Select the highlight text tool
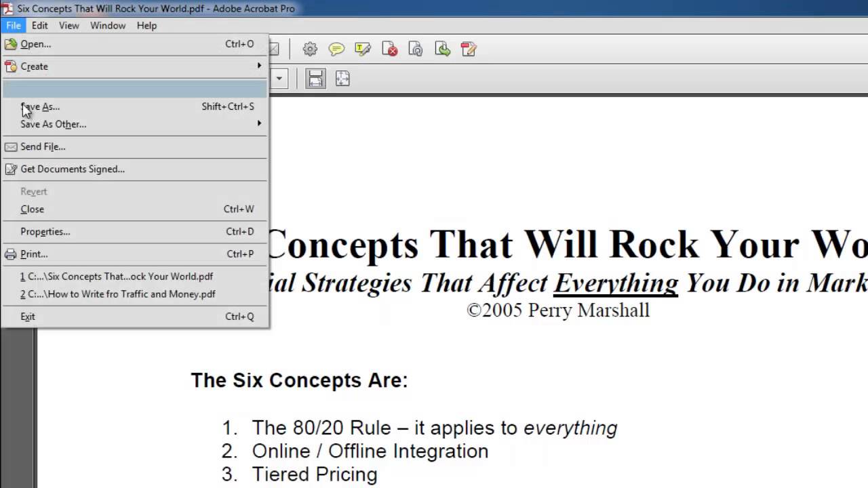 [x=363, y=49]
